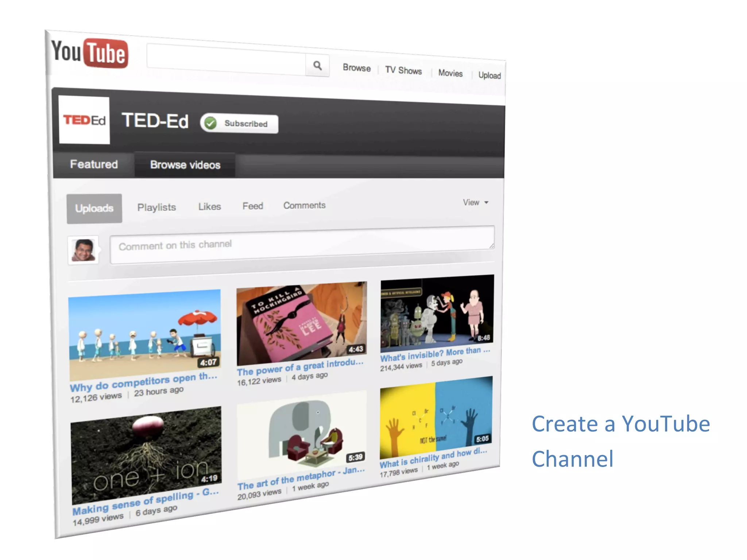Focus the YouTube search field
747x560 pixels.
pos(226,59)
